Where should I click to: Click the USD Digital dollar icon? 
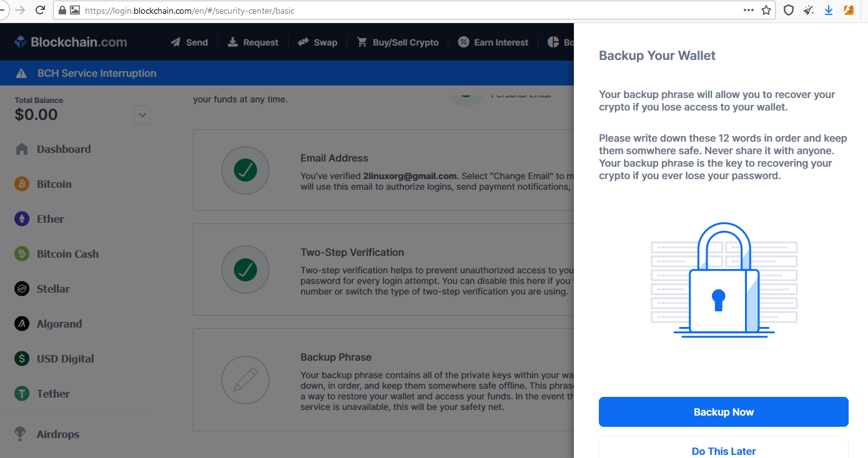[x=22, y=359]
